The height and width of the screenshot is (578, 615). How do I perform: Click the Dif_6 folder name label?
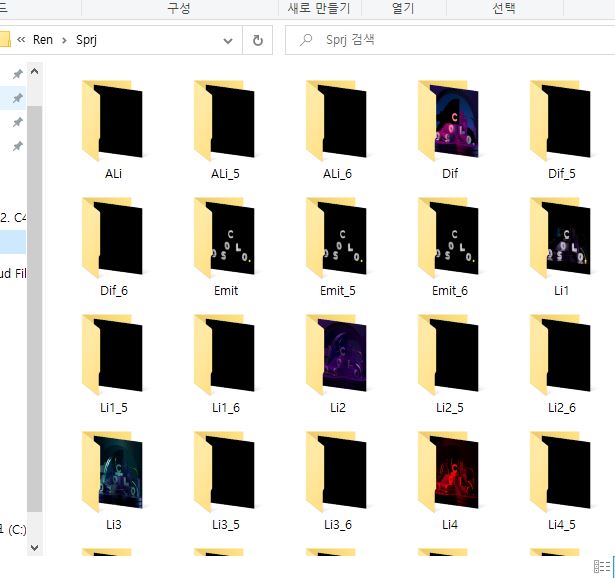pos(113,291)
